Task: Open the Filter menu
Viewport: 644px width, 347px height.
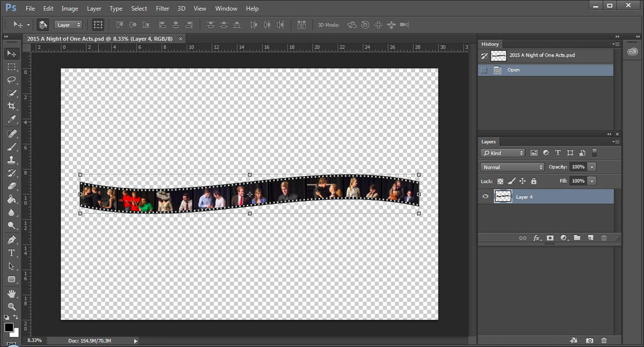Action: pos(162,9)
